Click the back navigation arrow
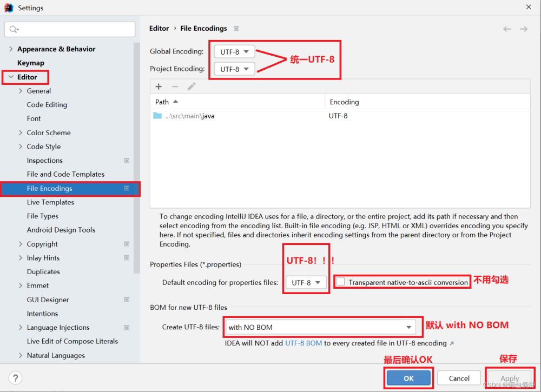The image size is (541, 392). coord(507,29)
